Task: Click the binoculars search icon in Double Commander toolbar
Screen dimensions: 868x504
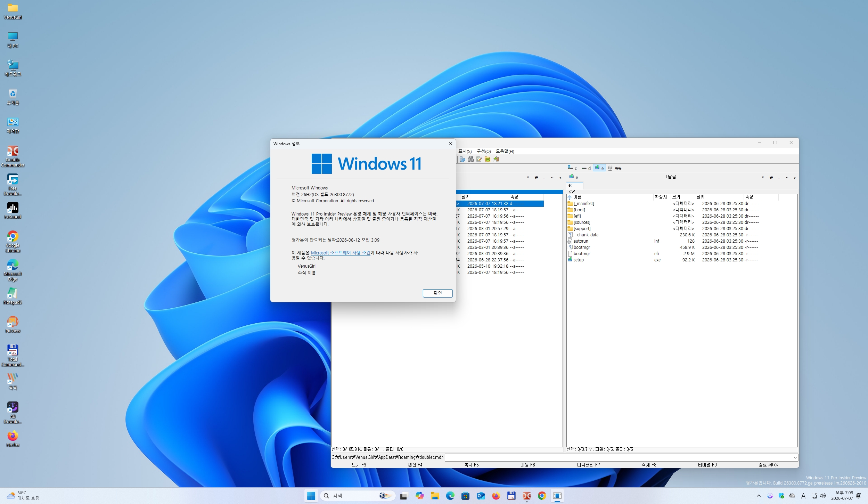Action: tap(471, 159)
